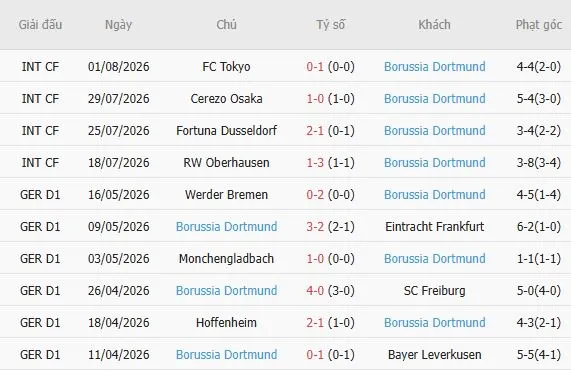The width and height of the screenshot is (571, 371).
Task: Click the Tỷ số column header
Action: click(x=330, y=25)
